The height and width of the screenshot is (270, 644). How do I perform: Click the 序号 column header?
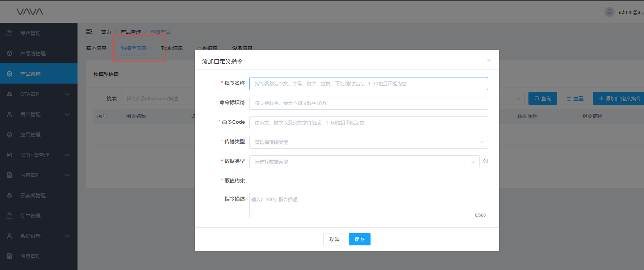pyautogui.click(x=102, y=116)
